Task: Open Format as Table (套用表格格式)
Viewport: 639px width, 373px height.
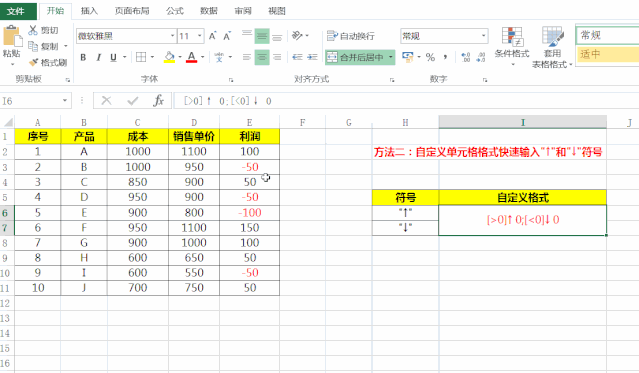Action: (552, 47)
